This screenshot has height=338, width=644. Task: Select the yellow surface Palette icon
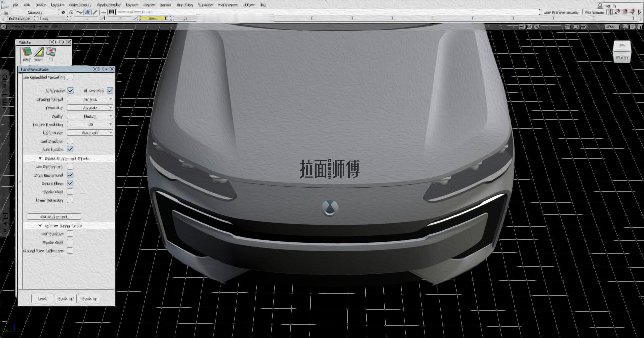(39, 52)
